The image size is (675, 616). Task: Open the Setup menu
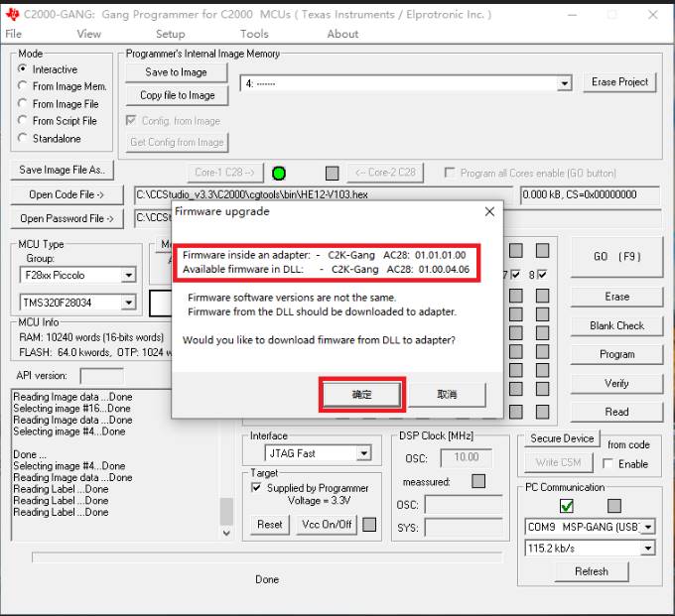coord(170,34)
